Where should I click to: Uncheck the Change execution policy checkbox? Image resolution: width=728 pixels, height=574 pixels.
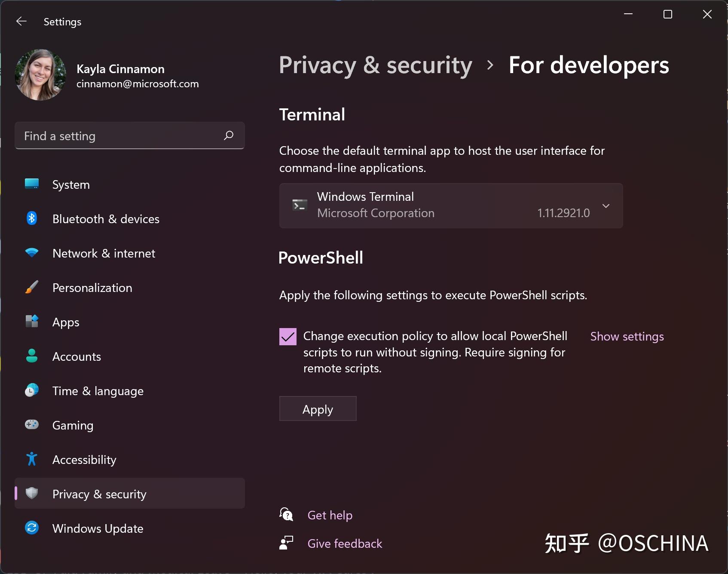coord(288,336)
